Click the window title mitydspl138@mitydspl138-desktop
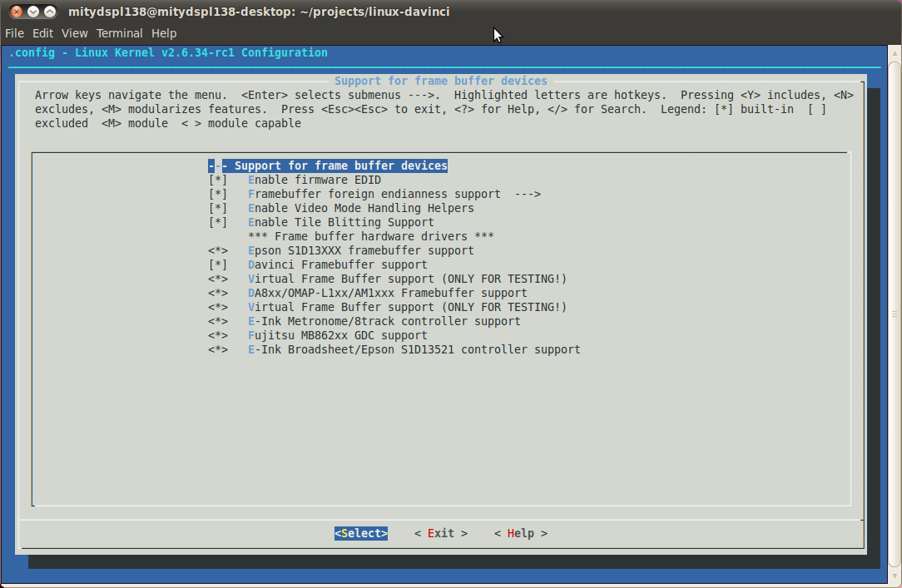This screenshot has width=902, height=588. 259,12
